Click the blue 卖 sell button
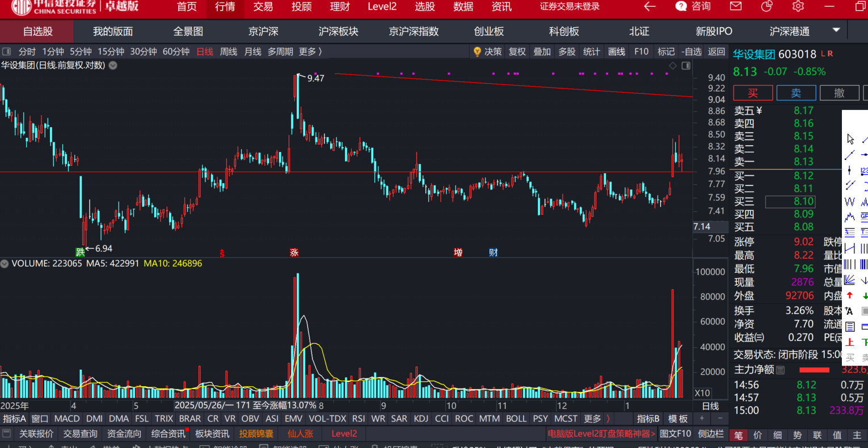 click(796, 93)
